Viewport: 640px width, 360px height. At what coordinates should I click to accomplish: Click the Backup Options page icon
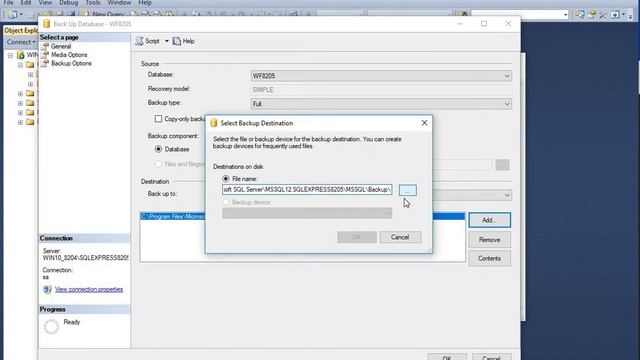point(45,63)
